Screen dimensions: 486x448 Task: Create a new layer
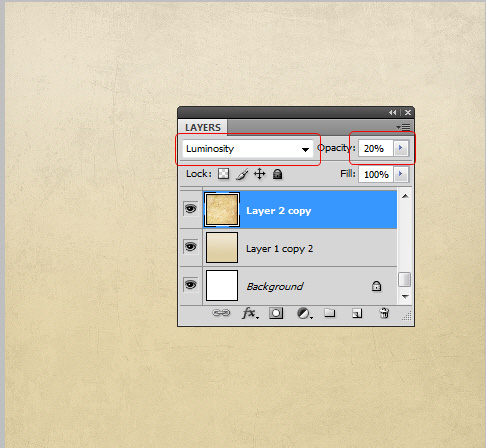(x=357, y=313)
